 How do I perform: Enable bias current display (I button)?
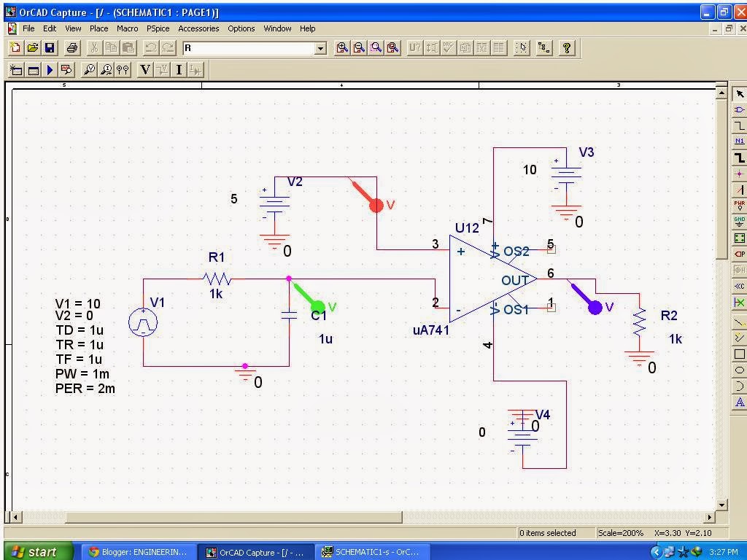[x=179, y=70]
